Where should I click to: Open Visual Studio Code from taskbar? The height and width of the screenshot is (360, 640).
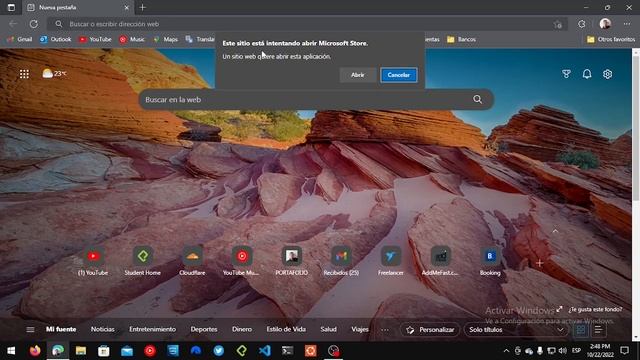tap(264, 351)
